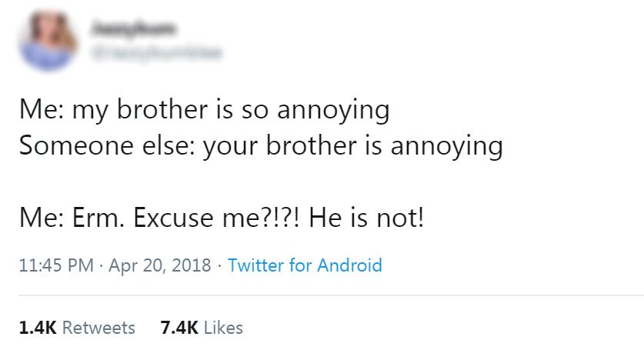The height and width of the screenshot is (350, 644).
Task: Open the Twitter for Android link
Action: [305, 265]
